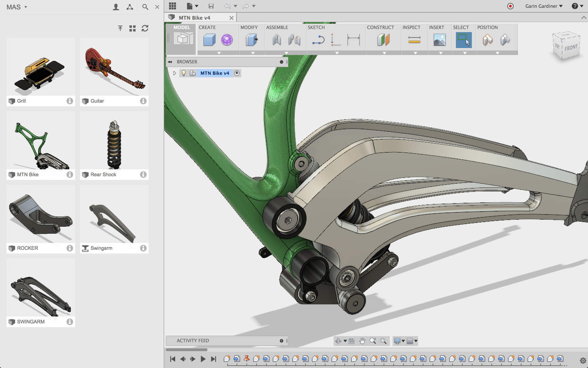This screenshot has height=368, width=588.
Task: Select the Orbit tool in the navigation bar
Action: pyautogui.click(x=338, y=341)
